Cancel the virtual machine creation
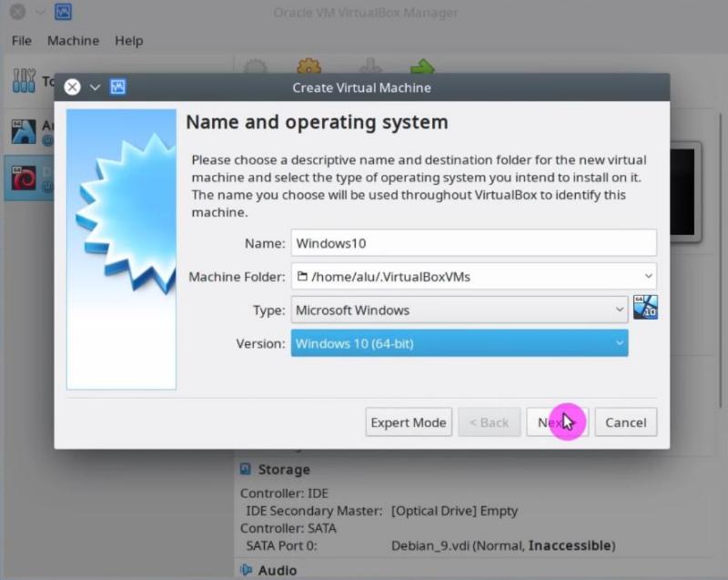Image resolution: width=728 pixels, height=580 pixels. [x=625, y=422]
